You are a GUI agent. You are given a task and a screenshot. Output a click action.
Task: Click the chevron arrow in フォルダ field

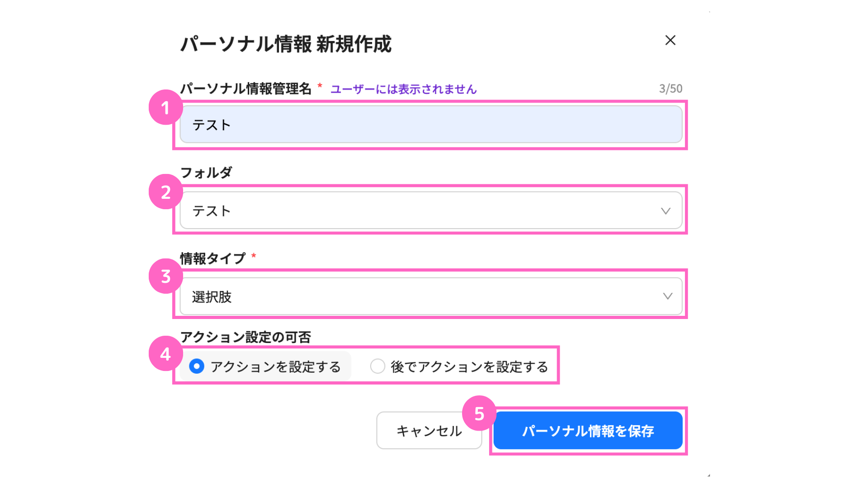click(665, 211)
